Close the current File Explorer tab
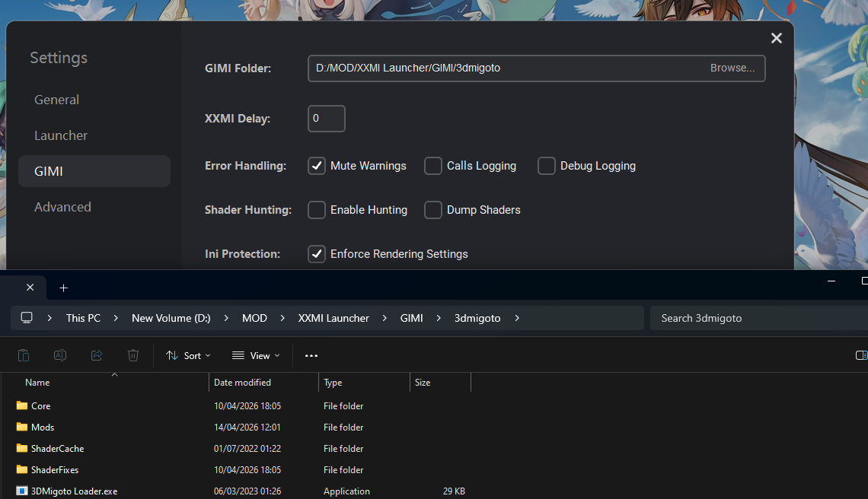The width and height of the screenshot is (868, 499). coord(30,287)
